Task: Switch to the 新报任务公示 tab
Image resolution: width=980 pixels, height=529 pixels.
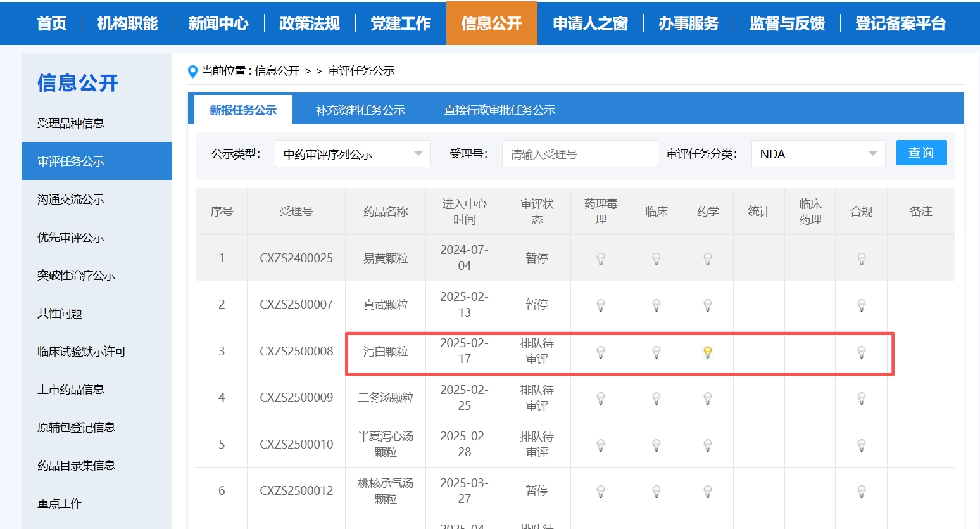Action: point(243,110)
